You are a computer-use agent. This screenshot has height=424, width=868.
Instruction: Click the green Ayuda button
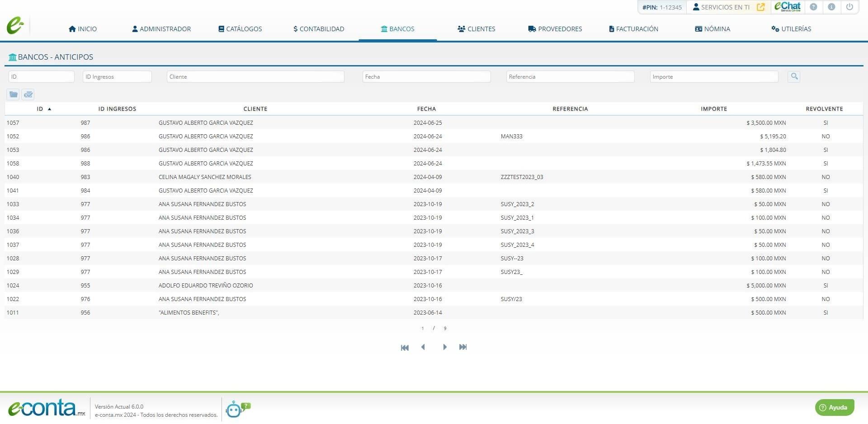835,407
